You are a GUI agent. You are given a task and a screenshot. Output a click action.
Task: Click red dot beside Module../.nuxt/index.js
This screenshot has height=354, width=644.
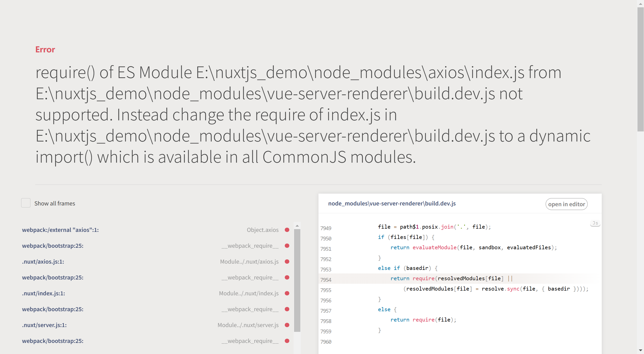click(x=287, y=293)
